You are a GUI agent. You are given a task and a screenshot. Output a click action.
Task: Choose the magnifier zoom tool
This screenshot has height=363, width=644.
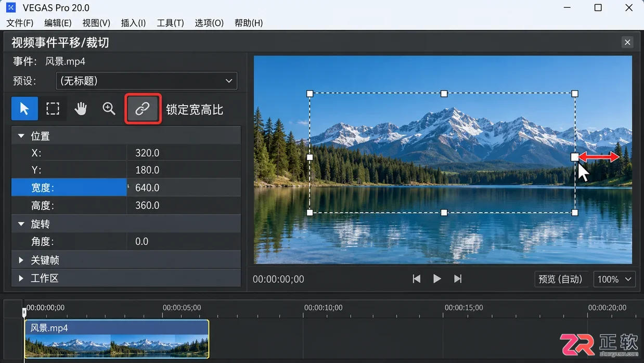click(x=109, y=108)
